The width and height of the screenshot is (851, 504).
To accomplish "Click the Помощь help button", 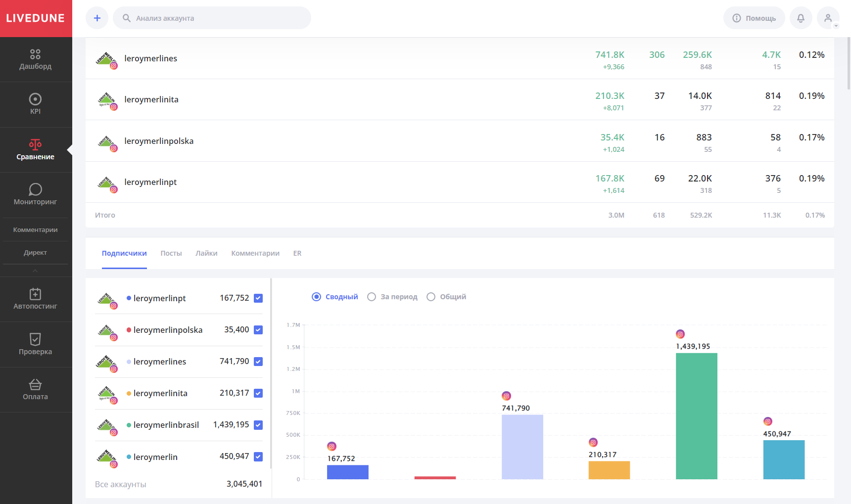I will (x=754, y=18).
